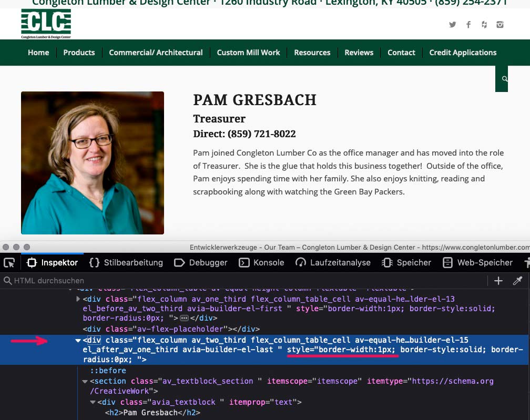Viewport: 530px width, 420px height.
Task: Select the ::before pseudo-element row
Action: [108, 371]
